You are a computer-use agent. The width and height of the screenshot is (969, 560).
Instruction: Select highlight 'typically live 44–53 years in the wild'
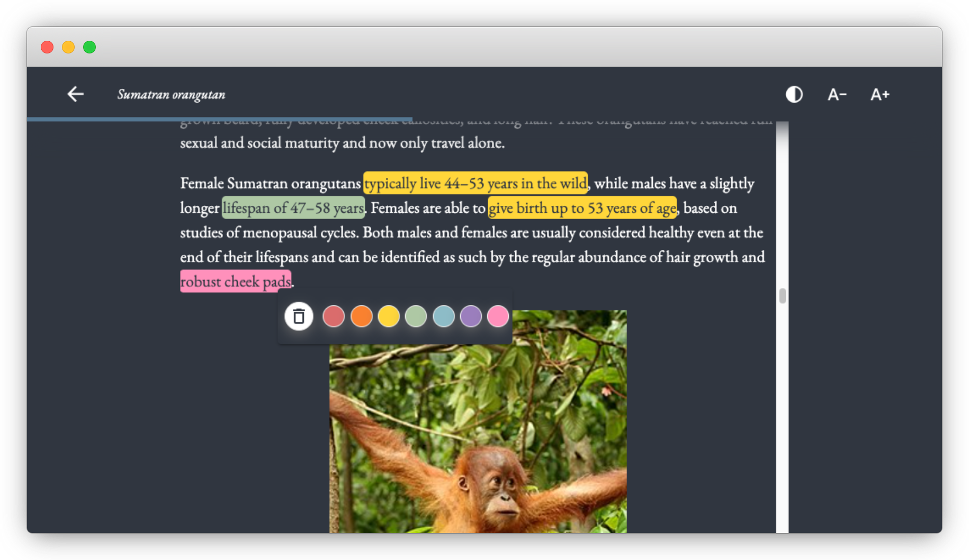(x=475, y=184)
